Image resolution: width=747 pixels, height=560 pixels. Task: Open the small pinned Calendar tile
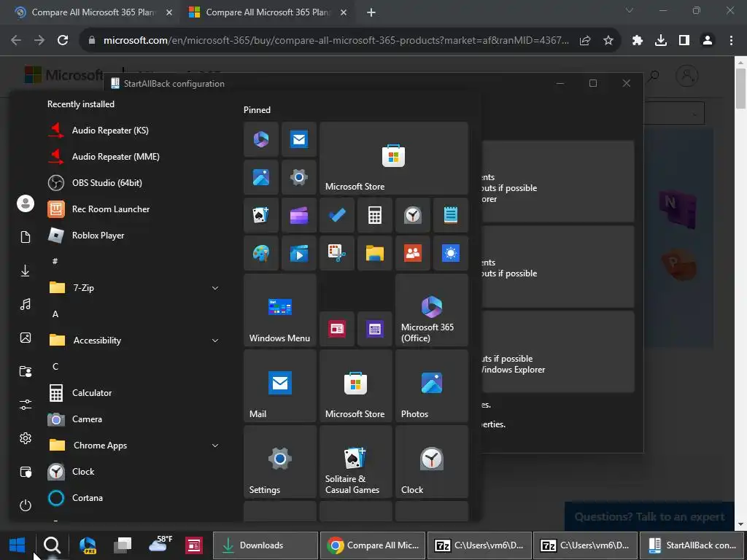point(375,329)
